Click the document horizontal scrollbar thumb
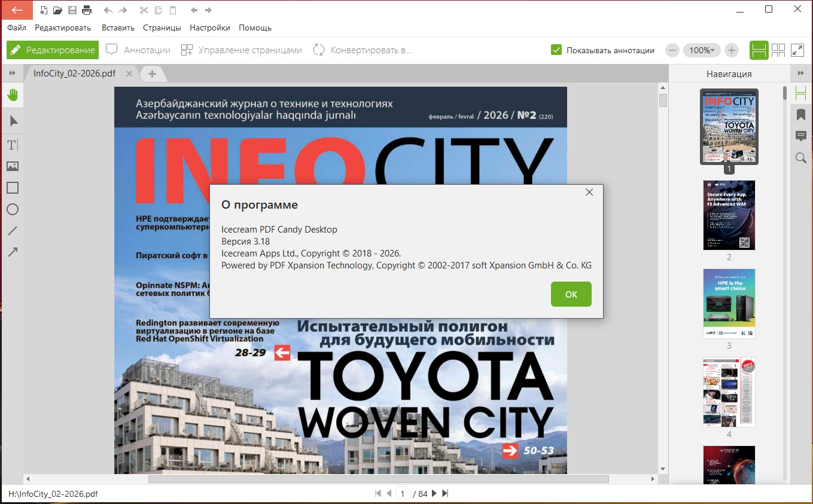Viewport: 813px width, 504px height. click(378, 479)
